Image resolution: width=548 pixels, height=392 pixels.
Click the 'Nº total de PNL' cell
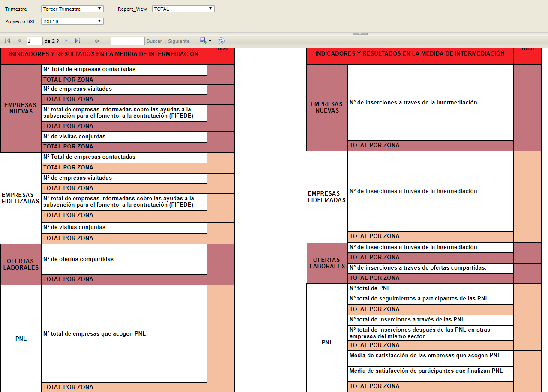click(431, 289)
